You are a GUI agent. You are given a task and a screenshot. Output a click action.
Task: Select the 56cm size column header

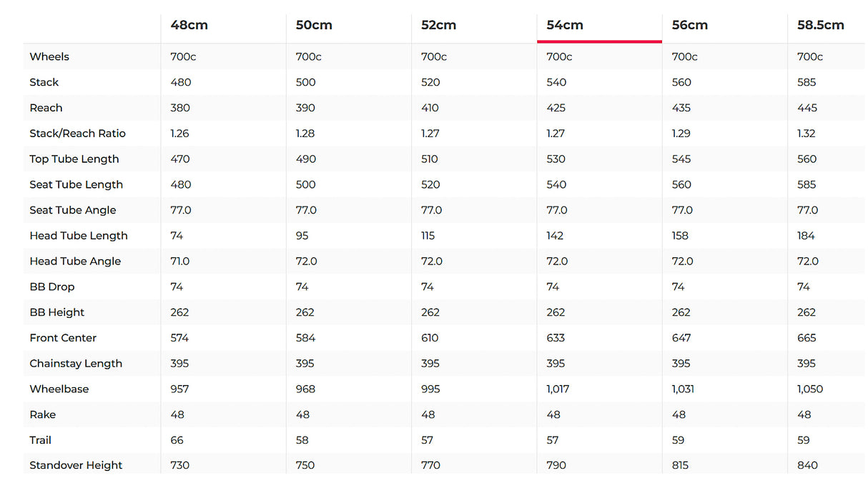point(690,25)
